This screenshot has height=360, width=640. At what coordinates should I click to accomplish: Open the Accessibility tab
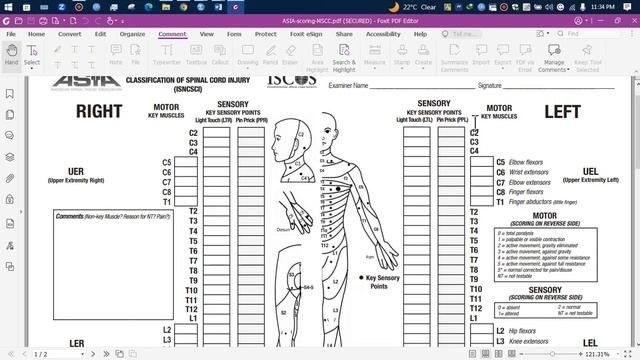(383, 34)
